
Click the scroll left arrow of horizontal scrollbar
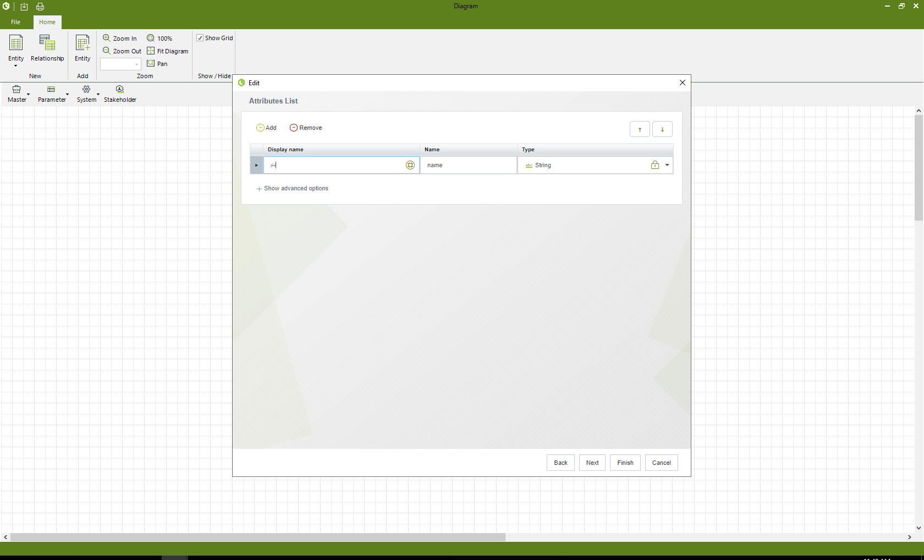[x=5, y=537]
